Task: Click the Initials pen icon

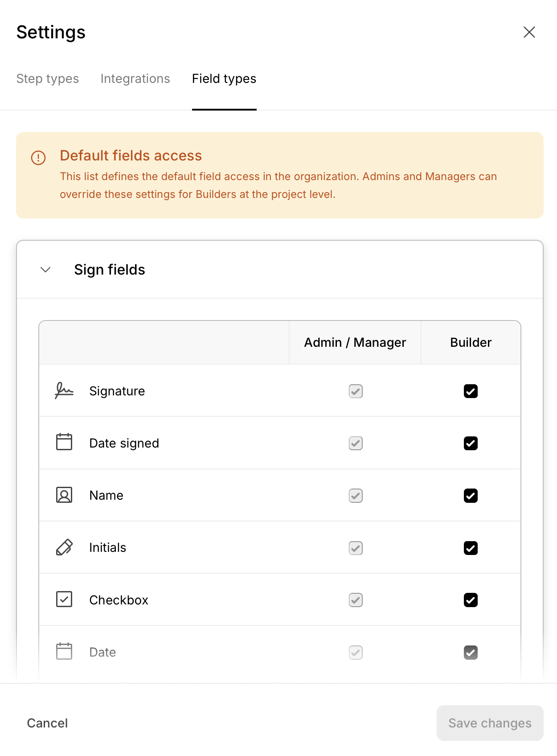Action: (64, 547)
